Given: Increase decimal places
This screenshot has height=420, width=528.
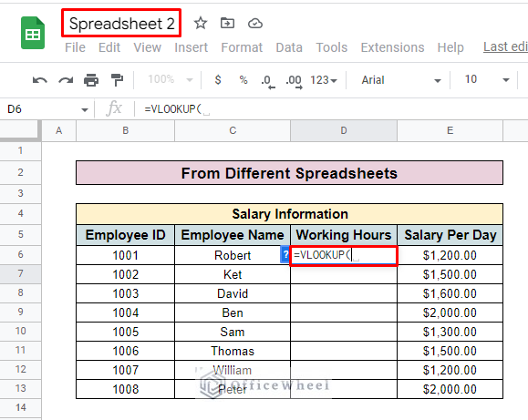Looking at the screenshot, I should [x=294, y=81].
